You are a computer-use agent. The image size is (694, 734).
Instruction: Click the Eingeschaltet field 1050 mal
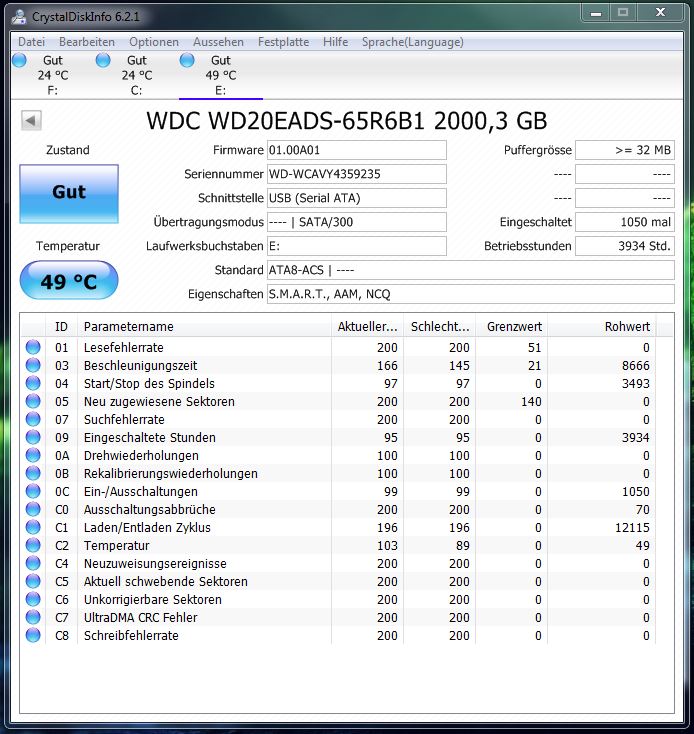click(625, 222)
